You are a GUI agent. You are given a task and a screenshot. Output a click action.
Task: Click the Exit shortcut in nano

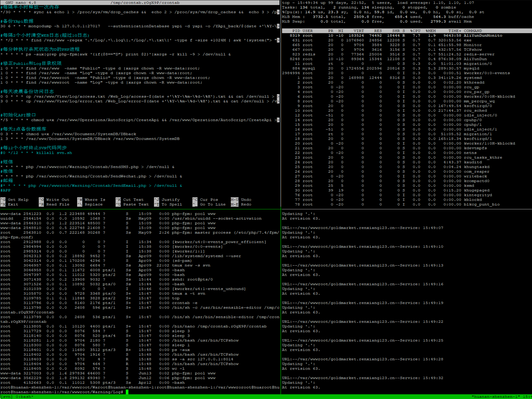point(13,204)
